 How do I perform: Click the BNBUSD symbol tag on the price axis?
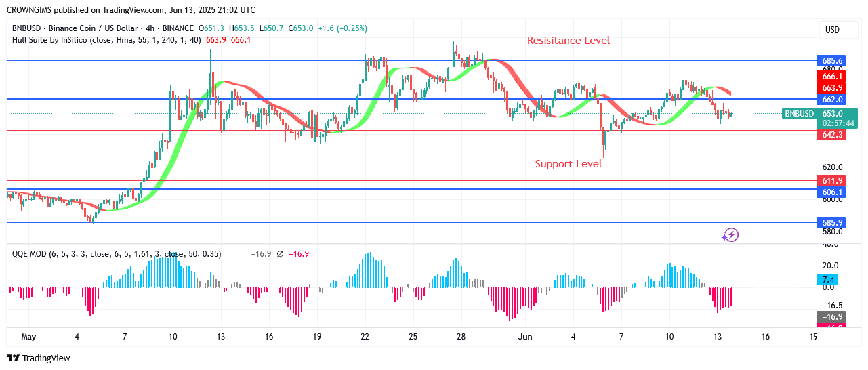(x=799, y=114)
